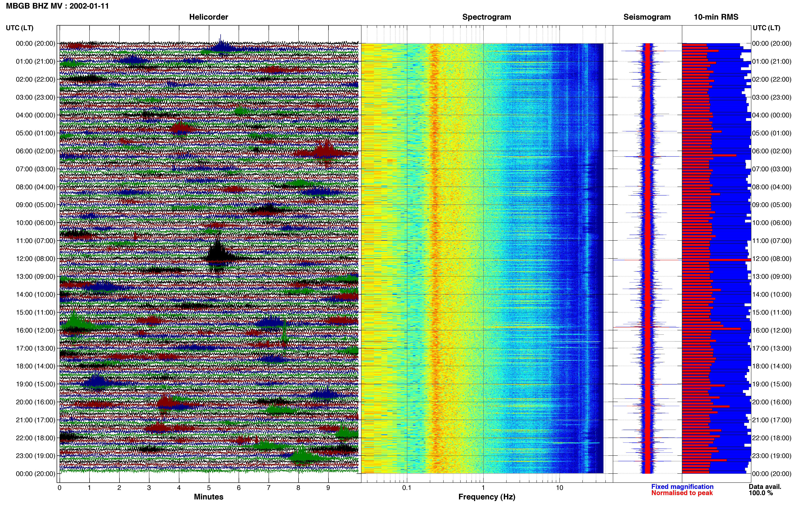The height and width of the screenshot is (508, 812).
Task: Click right-side time label '06:00 (02:00)'
Action: tap(772, 151)
